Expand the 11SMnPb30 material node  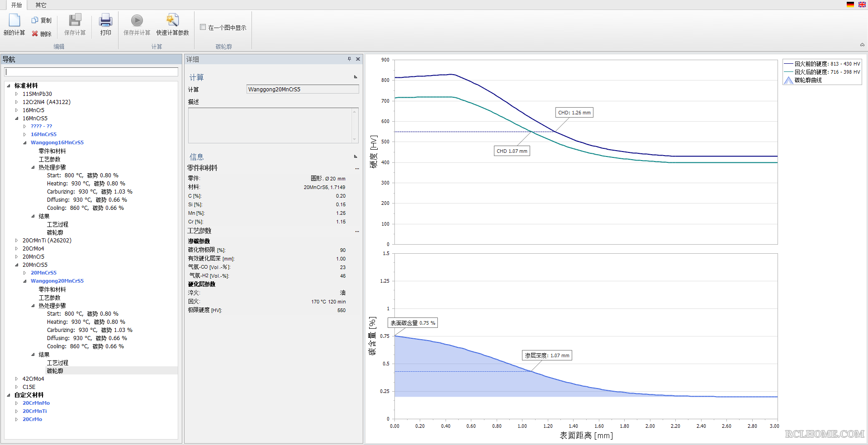coord(17,94)
